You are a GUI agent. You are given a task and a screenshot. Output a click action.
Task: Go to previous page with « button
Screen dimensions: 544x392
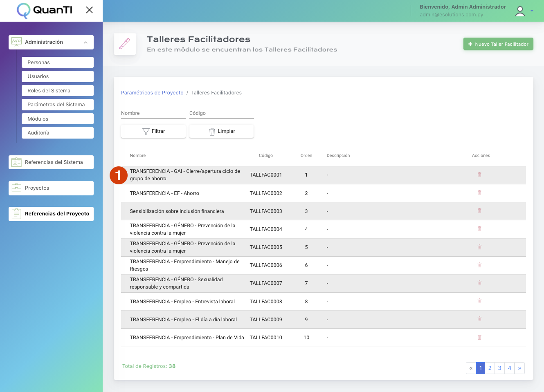(x=471, y=368)
